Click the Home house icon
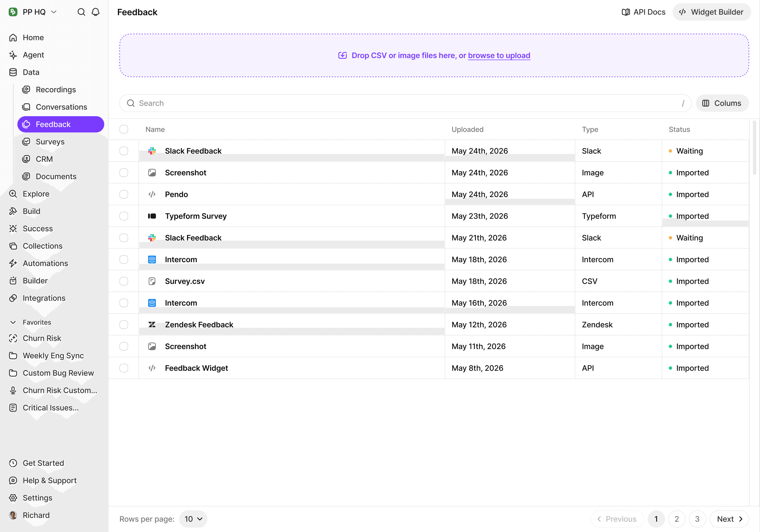Image resolution: width=760 pixels, height=532 pixels. click(13, 38)
